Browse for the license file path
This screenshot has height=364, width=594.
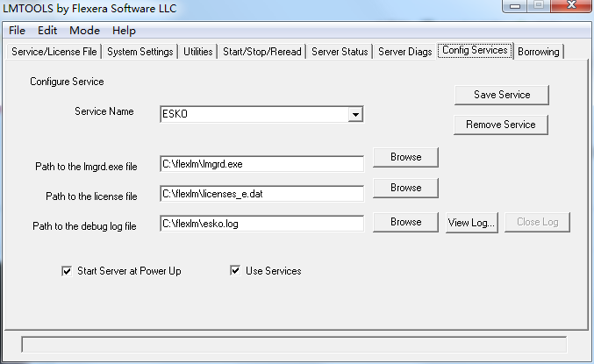pyautogui.click(x=405, y=188)
